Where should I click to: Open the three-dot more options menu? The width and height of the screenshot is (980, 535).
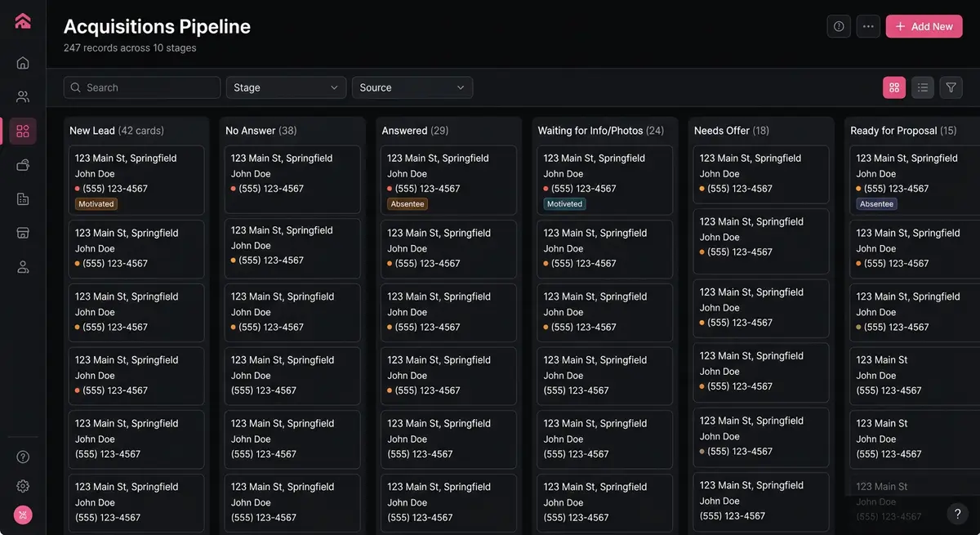(x=868, y=26)
